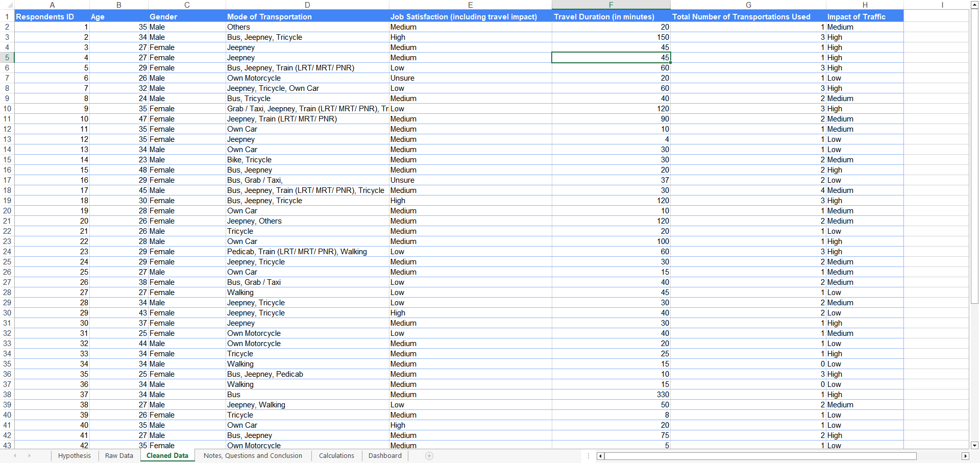The height and width of the screenshot is (463, 980).
Task: Select column F by clicking its header
Action: [x=610, y=5]
